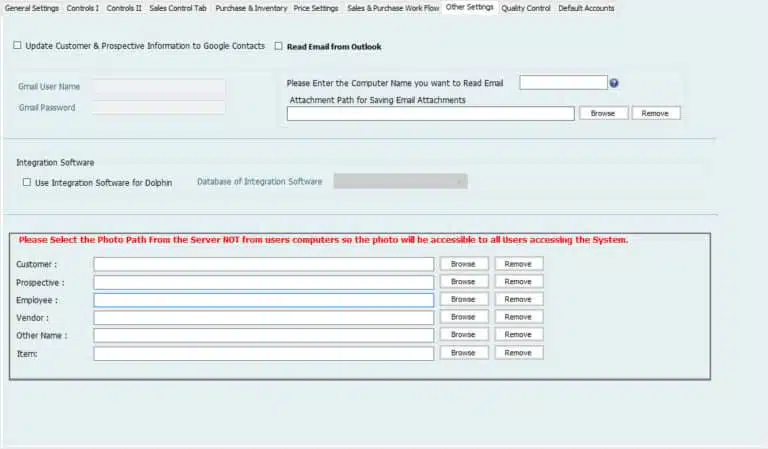Click the blue help icon beside computer name field
Screen dimensions: 768x449
pos(614,83)
